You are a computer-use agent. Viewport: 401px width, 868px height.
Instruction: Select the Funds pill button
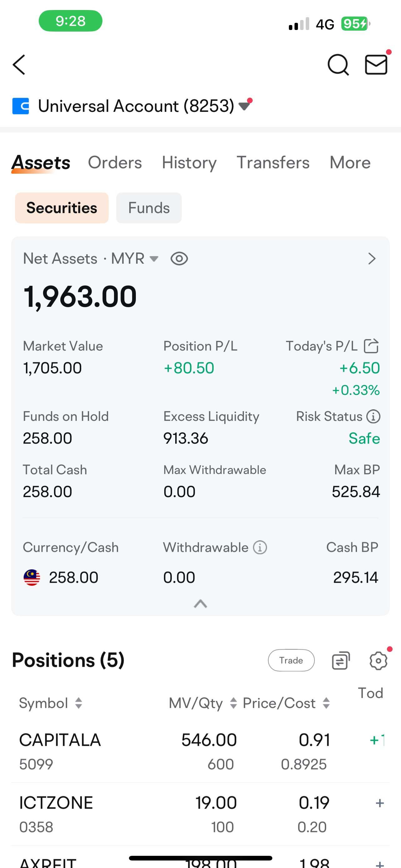pyautogui.click(x=149, y=208)
